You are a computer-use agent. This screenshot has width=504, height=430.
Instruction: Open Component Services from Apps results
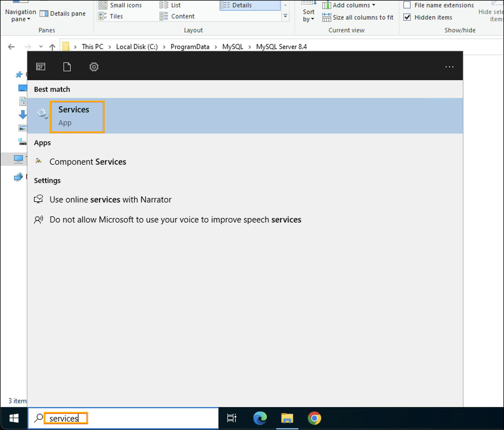(88, 162)
